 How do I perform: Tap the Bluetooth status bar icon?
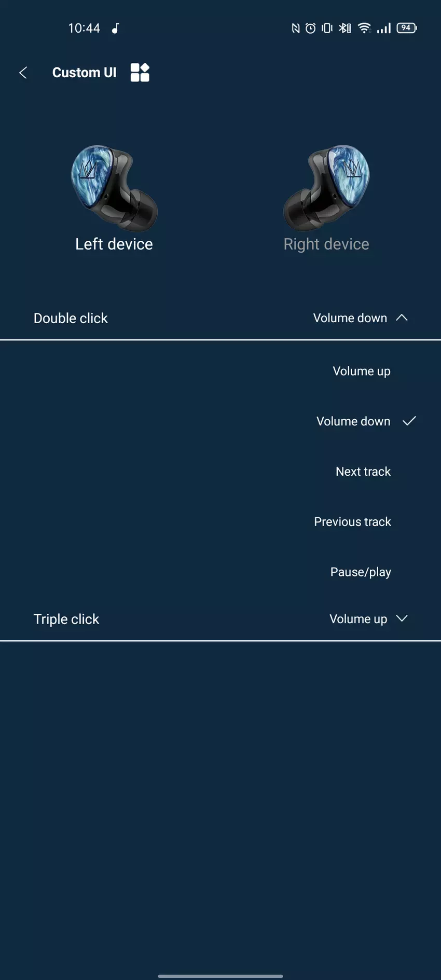click(x=344, y=28)
